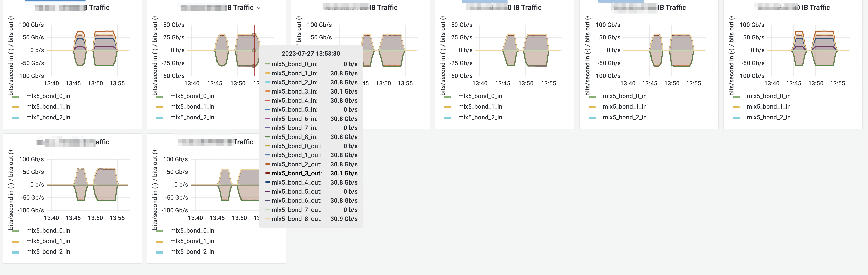868x275 pixels.
Task: Click the color swatch beside mlx5_bond_5_in in tooltip
Action: pos(268,109)
